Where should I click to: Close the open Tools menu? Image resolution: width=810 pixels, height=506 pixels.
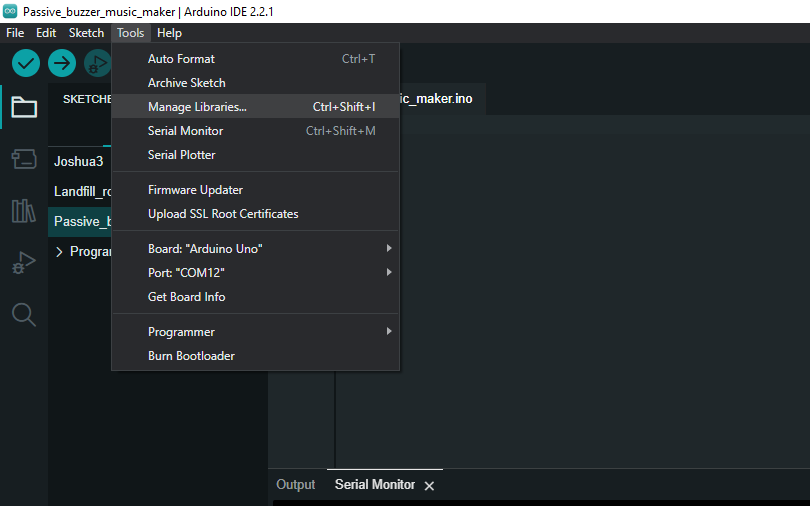[130, 33]
